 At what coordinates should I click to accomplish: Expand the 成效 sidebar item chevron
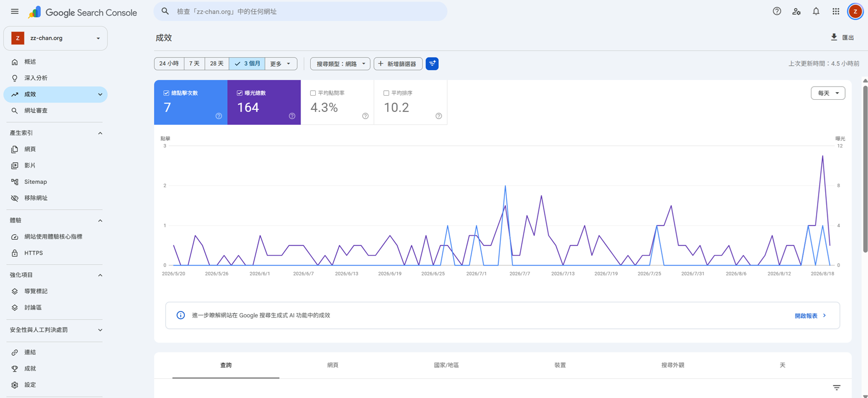pyautogui.click(x=100, y=94)
